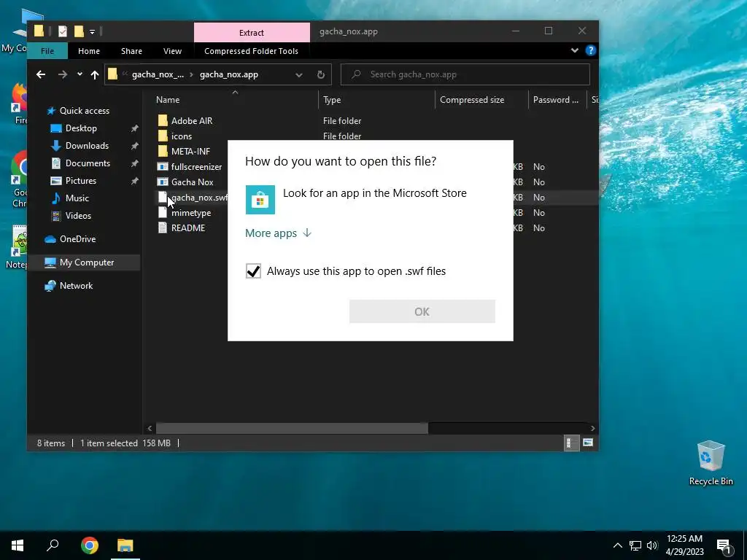747x560 pixels.
Task: Open Documents in the navigation pane
Action: tap(88, 163)
